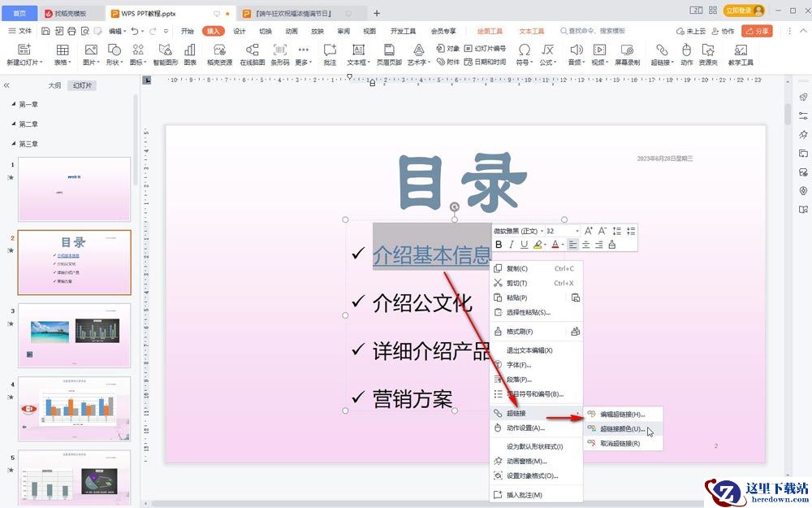Image resolution: width=812 pixels, height=508 pixels.
Task: Insert a 图表 chart
Action: point(190,55)
